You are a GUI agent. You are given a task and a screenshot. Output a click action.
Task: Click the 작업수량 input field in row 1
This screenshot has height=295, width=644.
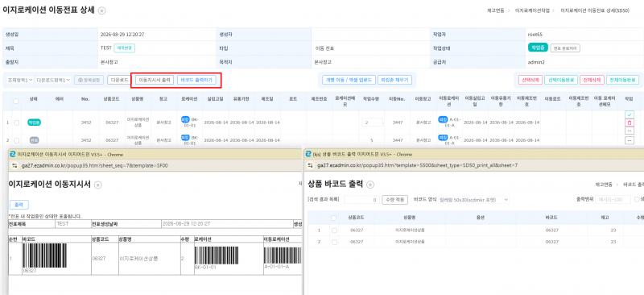pyautogui.click(x=372, y=123)
